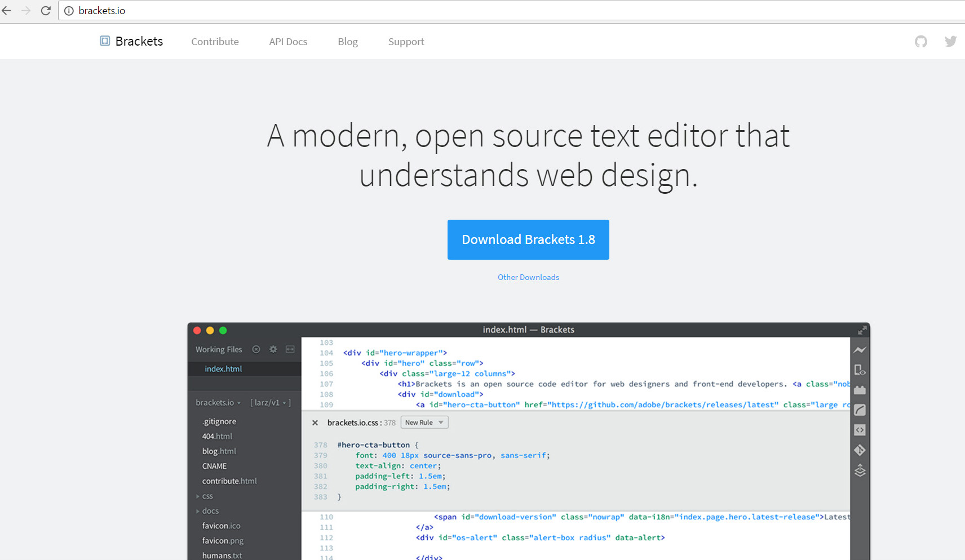Open the Other Downloads link
Viewport: 965px width, 560px height.
click(x=528, y=277)
